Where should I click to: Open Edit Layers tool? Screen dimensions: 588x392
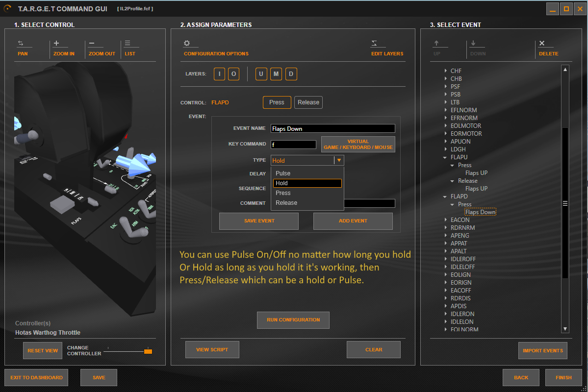click(x=387, y=49)
